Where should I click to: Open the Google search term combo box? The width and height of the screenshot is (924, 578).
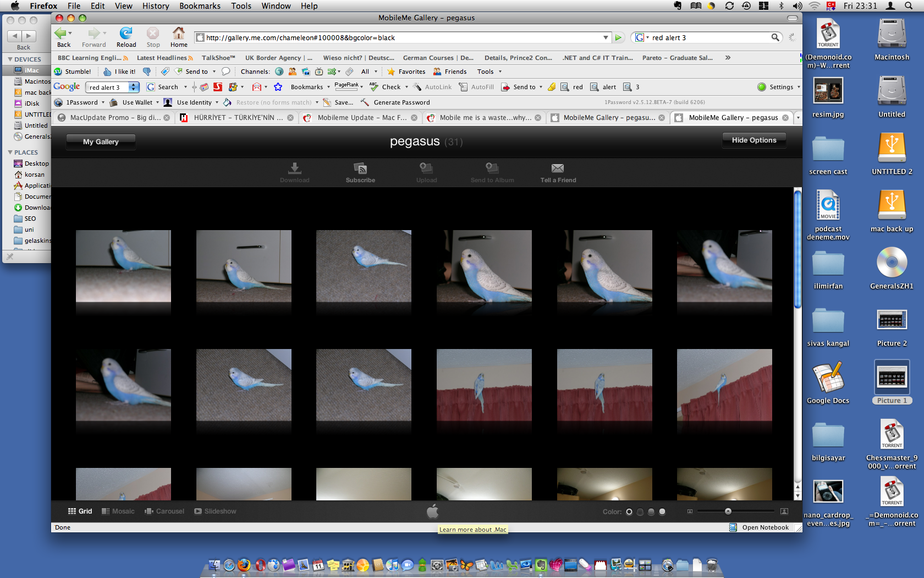(134, 87)
